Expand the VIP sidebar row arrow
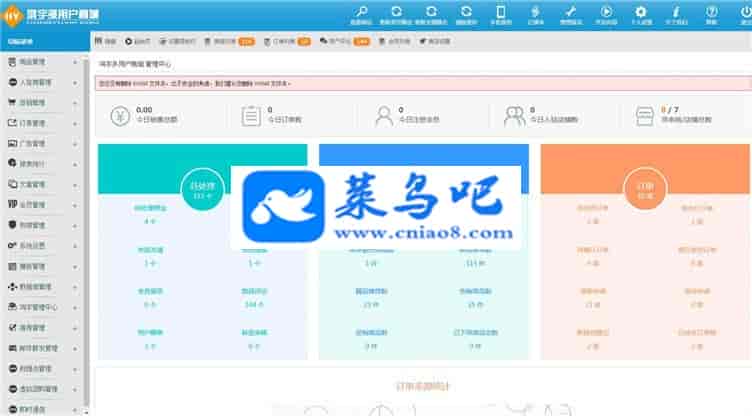The height and width of the screenshot is (416, 752). pyautogui.click(x=75, y=205)
